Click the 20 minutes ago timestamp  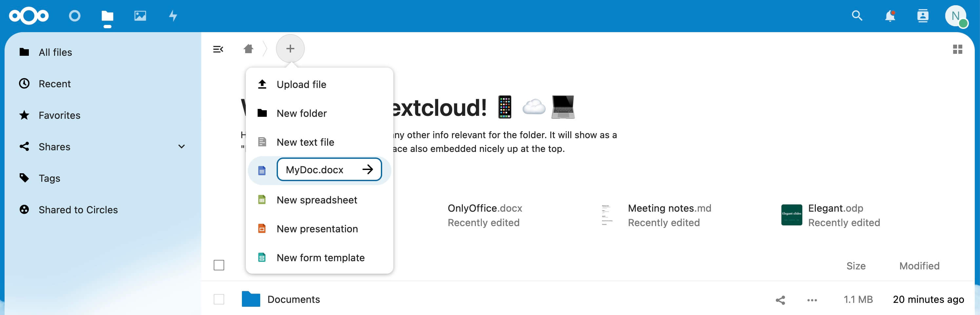(928, 299)
